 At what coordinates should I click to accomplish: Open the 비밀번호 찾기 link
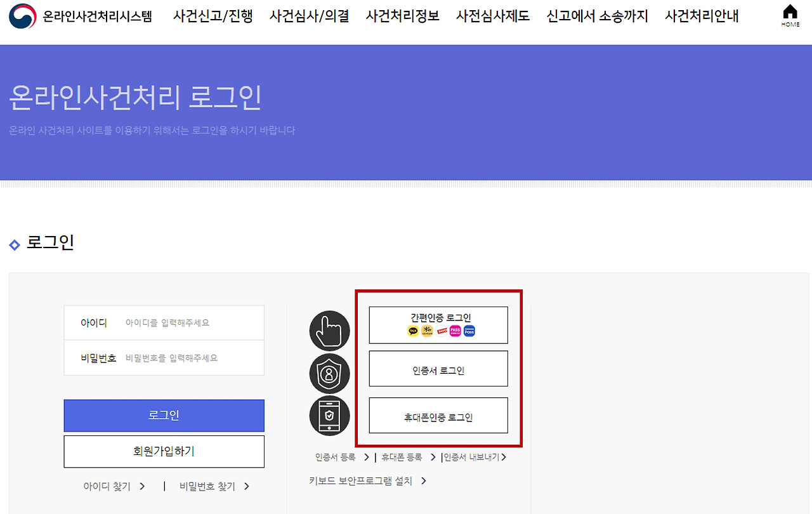coord(207,485)
